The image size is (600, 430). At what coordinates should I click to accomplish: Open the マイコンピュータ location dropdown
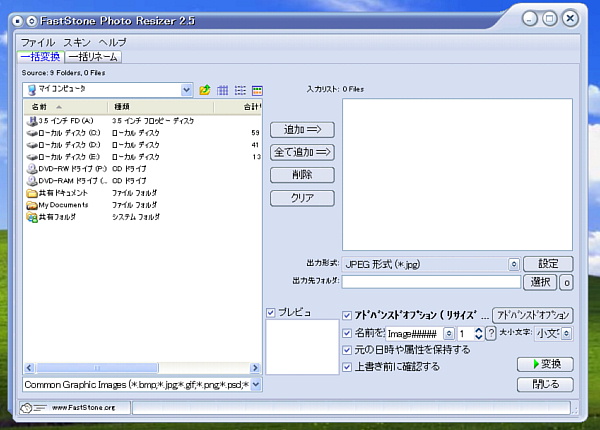coord(186,90)
